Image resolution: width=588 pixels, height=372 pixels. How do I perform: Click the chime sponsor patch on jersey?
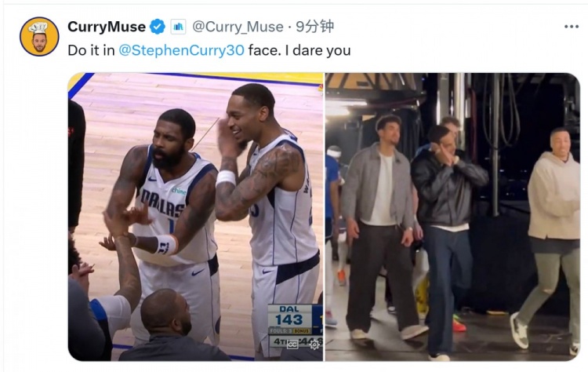[x=179, y=191]
